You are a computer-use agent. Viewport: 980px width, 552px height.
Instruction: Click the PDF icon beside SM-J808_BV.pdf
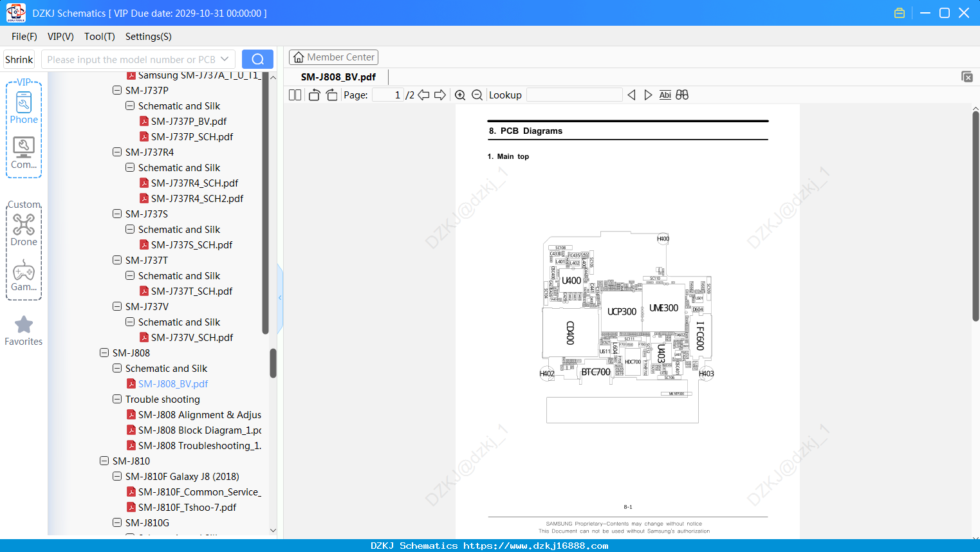(131, 383)
